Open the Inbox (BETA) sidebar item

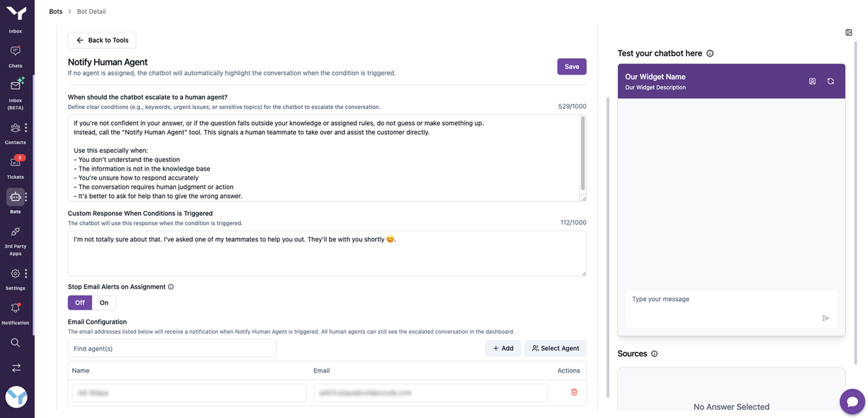(15, 87)
